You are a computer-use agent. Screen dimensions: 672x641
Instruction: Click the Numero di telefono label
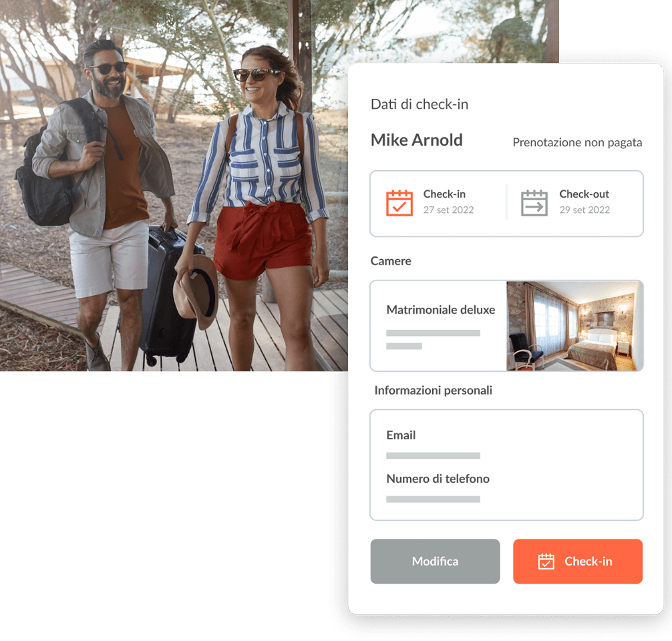point(438,479)
